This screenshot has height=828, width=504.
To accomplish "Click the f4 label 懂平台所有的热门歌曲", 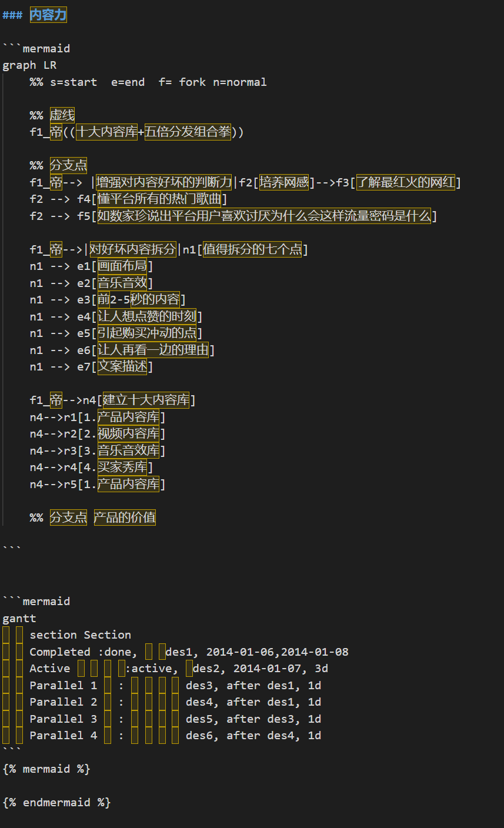I will click(x=159, y=199).
